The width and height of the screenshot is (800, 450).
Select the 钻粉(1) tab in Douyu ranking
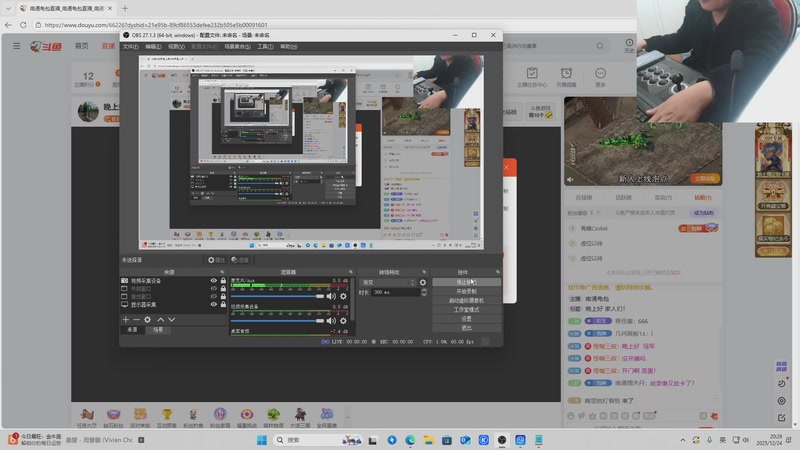[x=703, y=197]
